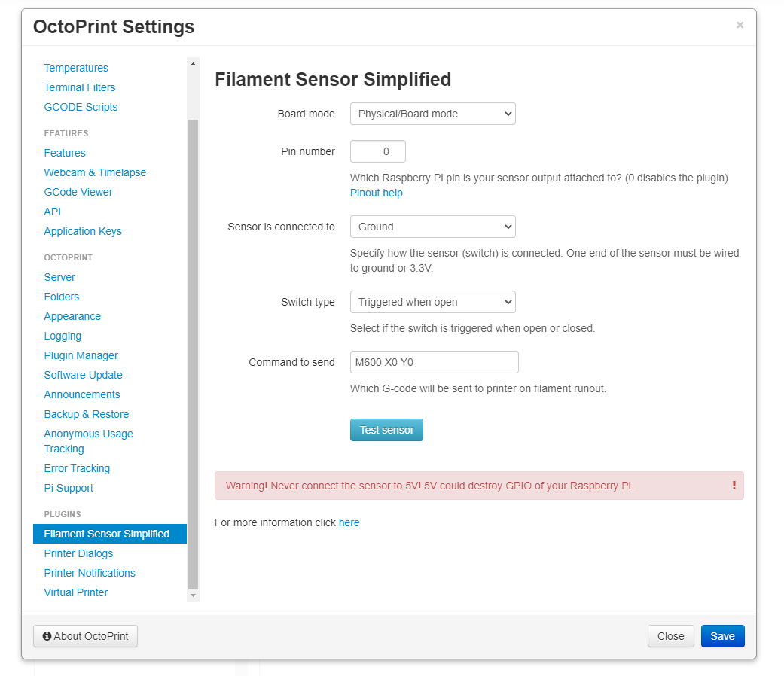Click the Pin number input field

378,151
